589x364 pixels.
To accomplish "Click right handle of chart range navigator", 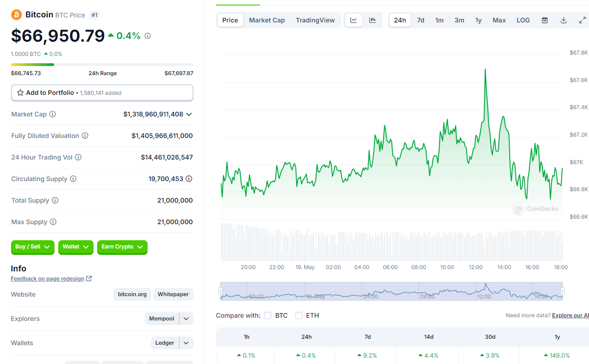I will pyautogui.click(x=562, y=291).
